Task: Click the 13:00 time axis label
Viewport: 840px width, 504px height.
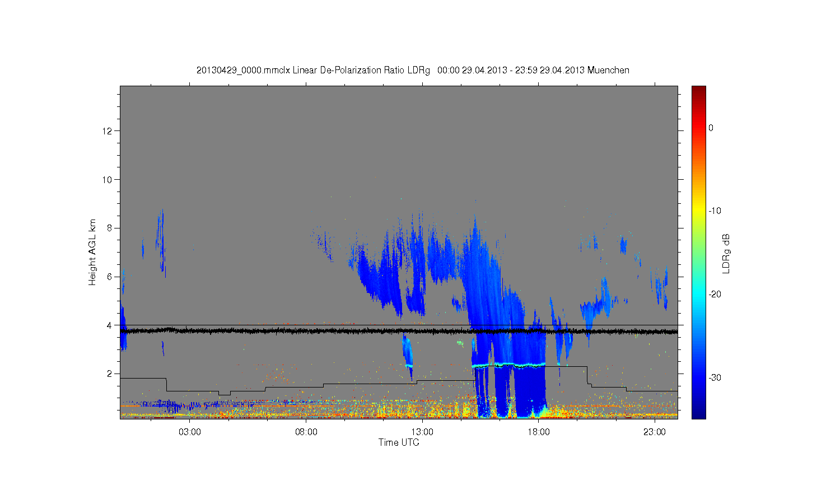Action: [422, 432]
